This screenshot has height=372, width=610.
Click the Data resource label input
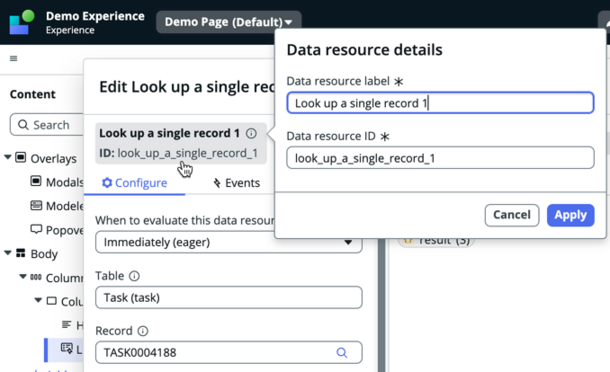click(440, 103)
